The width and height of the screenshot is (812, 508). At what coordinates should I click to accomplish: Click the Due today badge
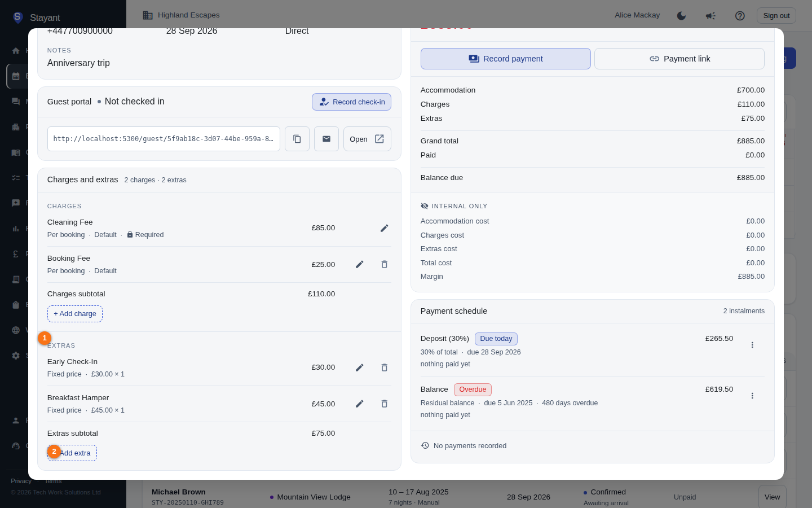coord(496,339)
